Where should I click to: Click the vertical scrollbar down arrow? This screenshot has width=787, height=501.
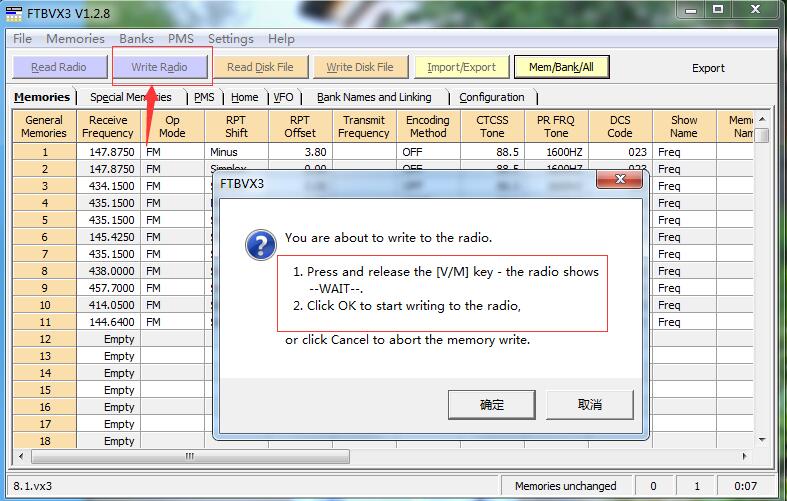tap(762, 440)
